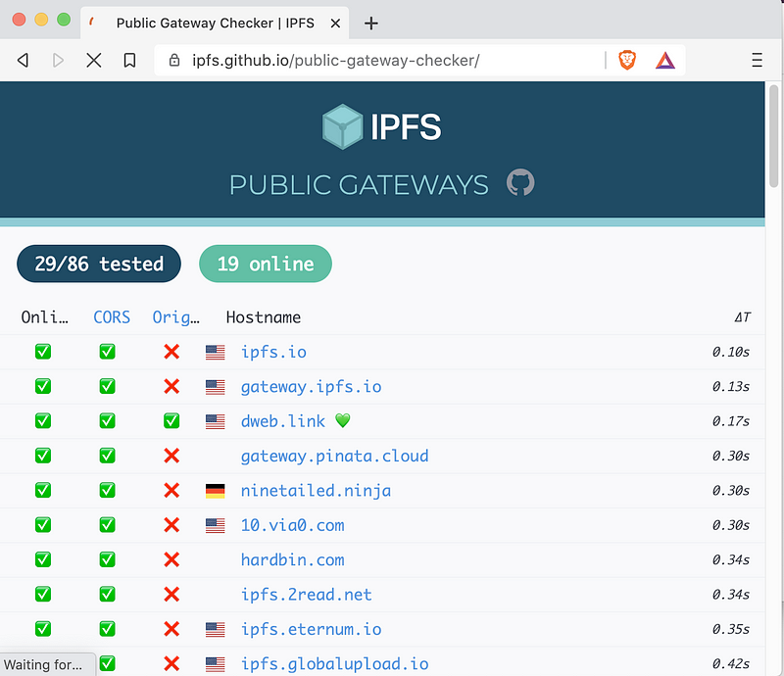Open the dweb.link gateway link

point(283,421)
